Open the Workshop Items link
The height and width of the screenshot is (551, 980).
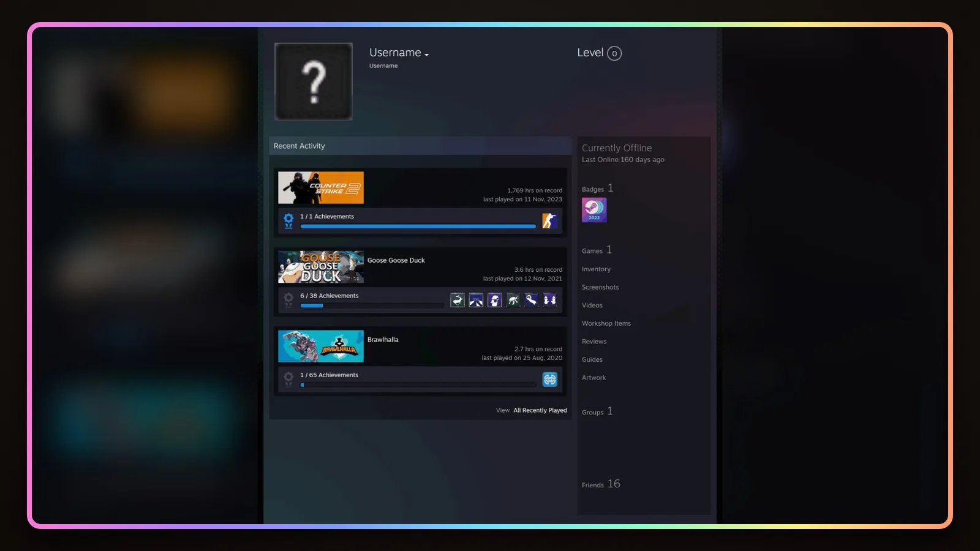[x=606, y=323]
